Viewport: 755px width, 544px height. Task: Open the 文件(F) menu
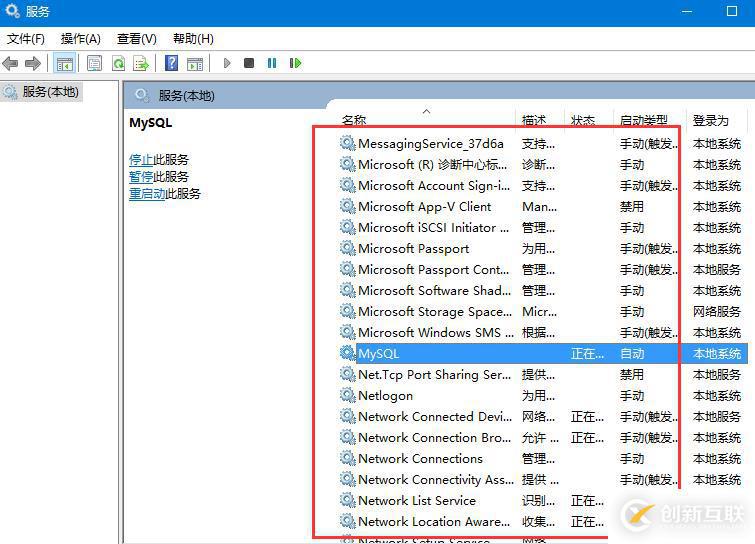(26, 39)
